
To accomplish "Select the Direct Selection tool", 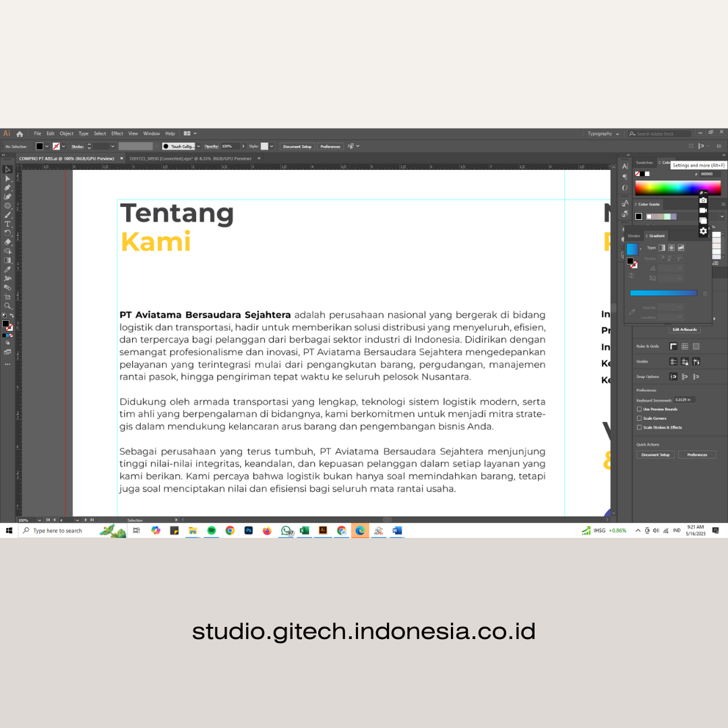I will tap(7, 179).
